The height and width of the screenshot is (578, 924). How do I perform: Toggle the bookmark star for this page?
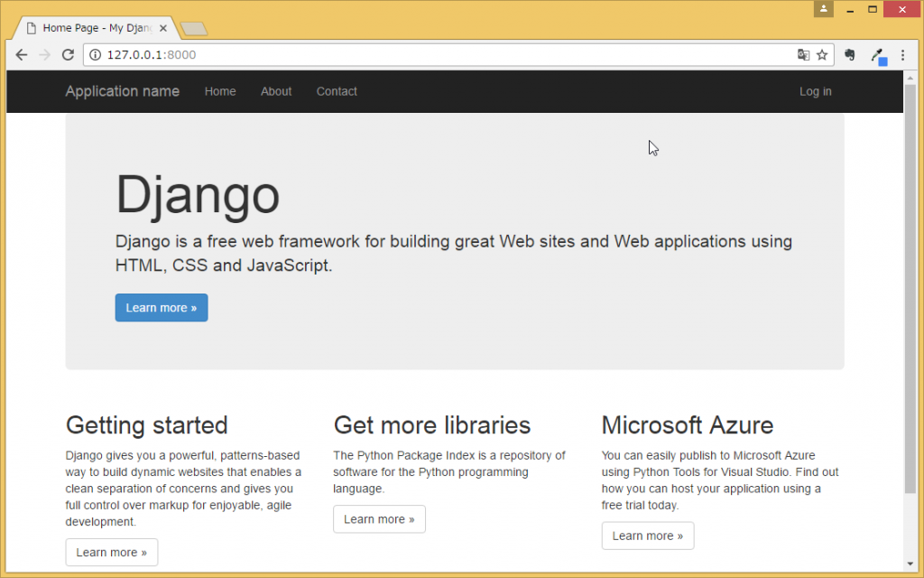click(x=822, y=55)
